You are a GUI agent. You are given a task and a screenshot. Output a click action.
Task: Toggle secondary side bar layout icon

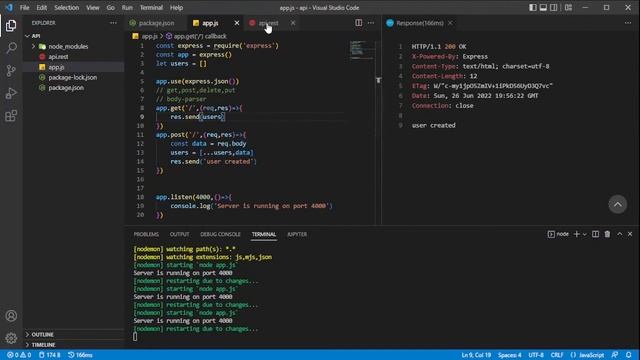coord(553,7)
